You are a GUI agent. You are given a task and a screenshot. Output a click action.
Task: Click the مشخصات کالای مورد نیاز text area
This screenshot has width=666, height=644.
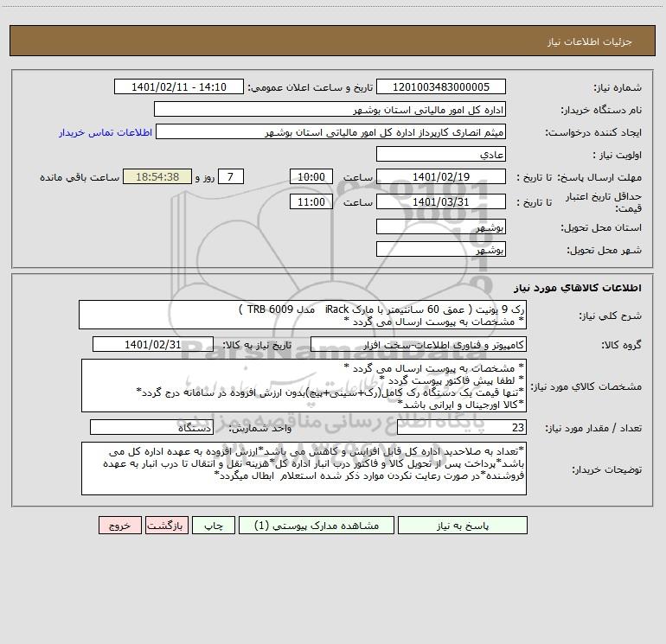coord(304,386)
